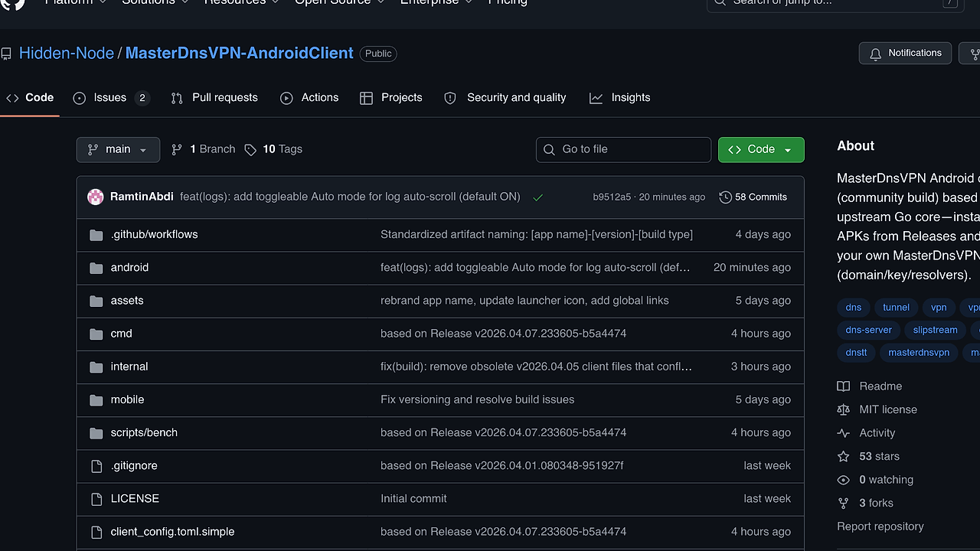Open the MIT license link

tap(877, 409)
